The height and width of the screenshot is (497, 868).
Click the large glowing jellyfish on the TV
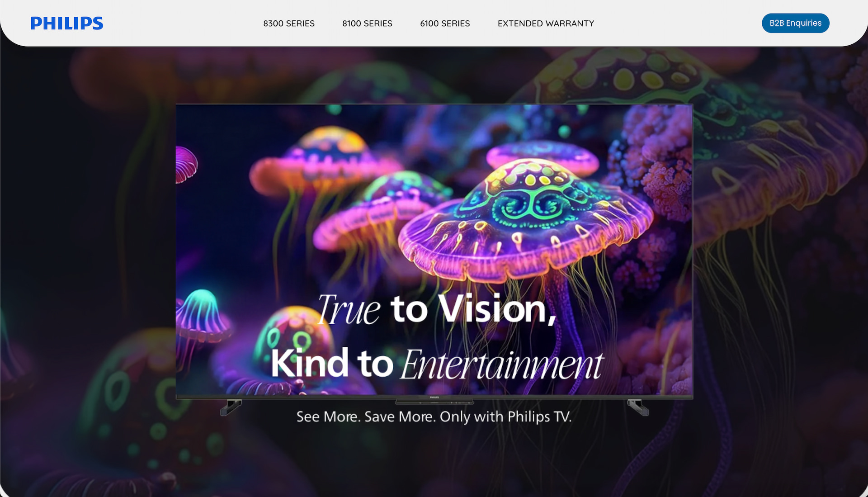coord(524,222)
